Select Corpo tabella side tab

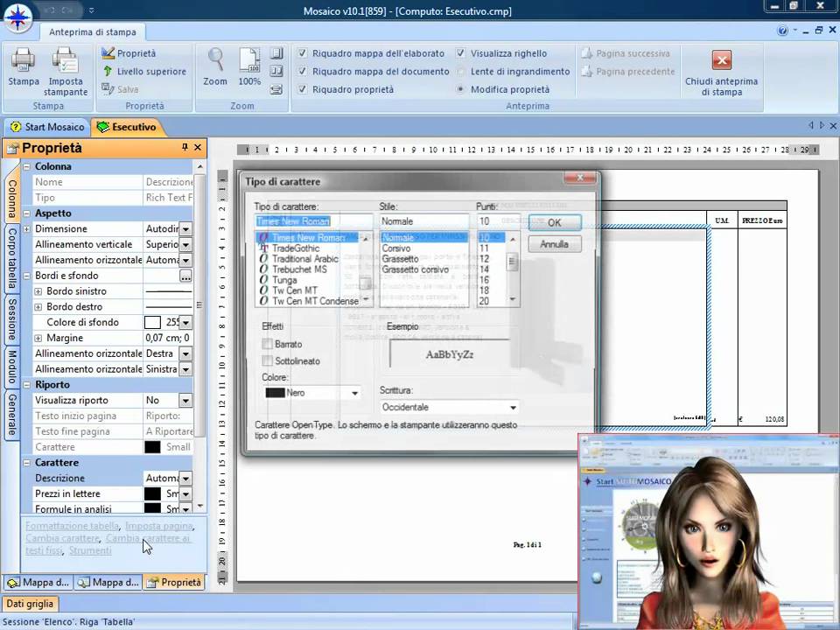11,258
